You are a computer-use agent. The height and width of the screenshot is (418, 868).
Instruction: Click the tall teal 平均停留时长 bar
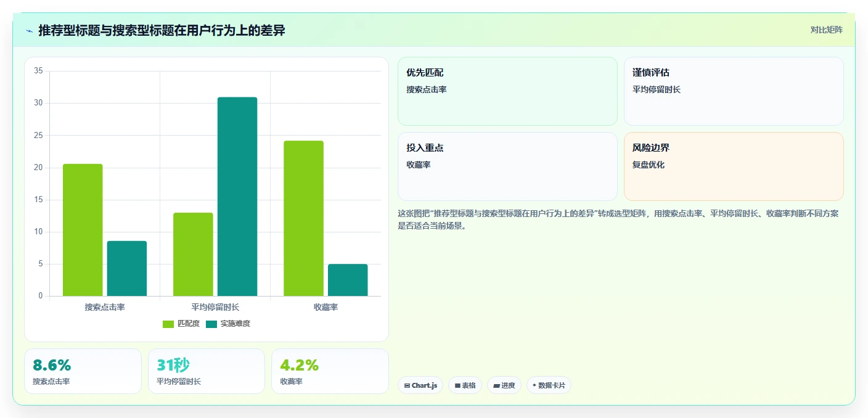click(237, 197)
